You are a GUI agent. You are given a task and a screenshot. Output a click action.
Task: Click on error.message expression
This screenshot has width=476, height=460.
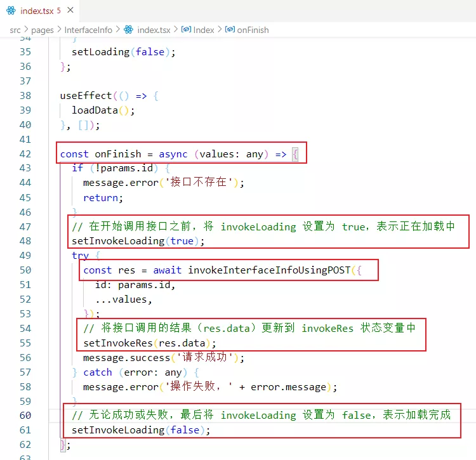(x=288, y=387)
